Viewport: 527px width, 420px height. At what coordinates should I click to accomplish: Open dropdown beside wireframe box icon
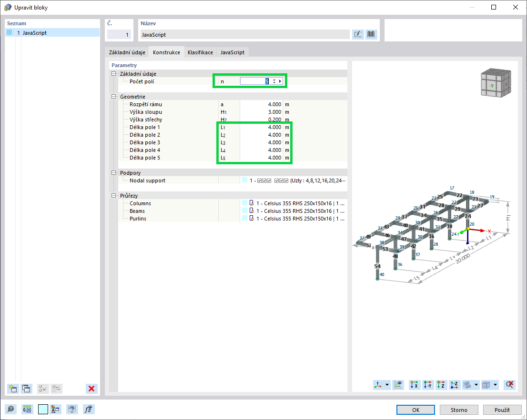click(496, 385)
